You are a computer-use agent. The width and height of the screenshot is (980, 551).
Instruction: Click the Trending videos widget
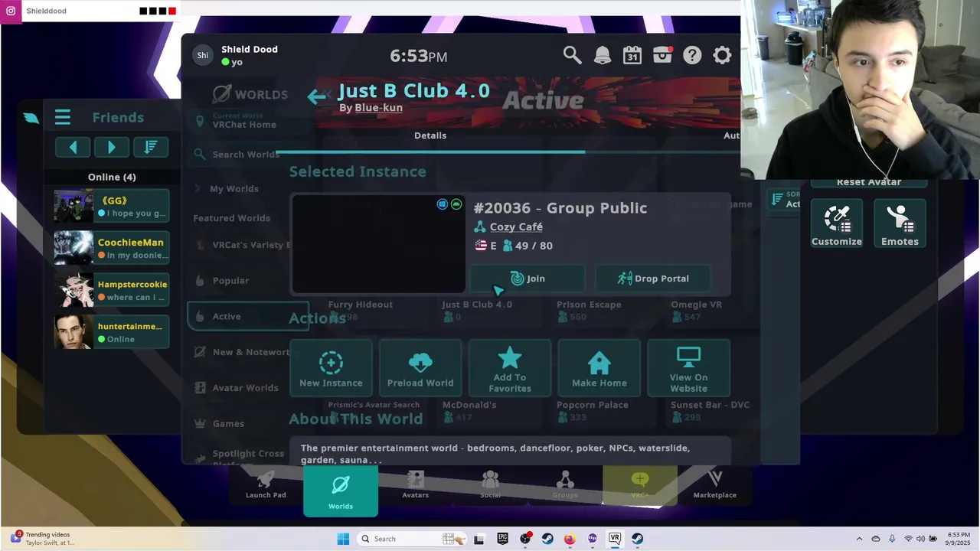42,539
